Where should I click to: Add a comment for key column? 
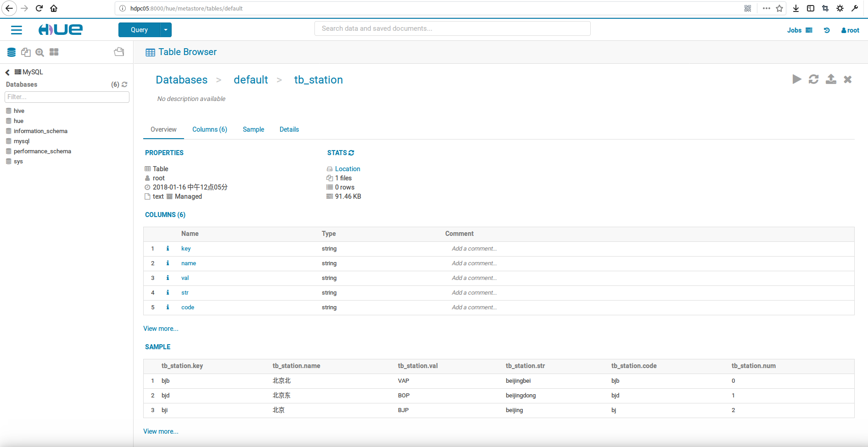tap(474, 248)
